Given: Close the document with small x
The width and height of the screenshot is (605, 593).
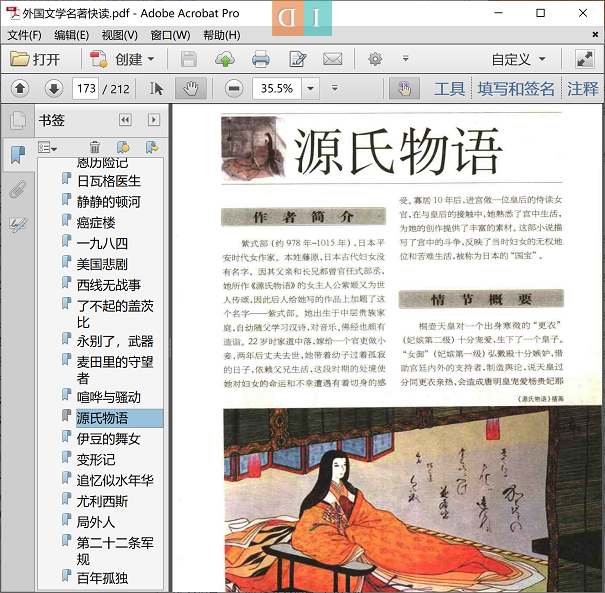Looking at the screenshot, I should [x=595, y=35].
